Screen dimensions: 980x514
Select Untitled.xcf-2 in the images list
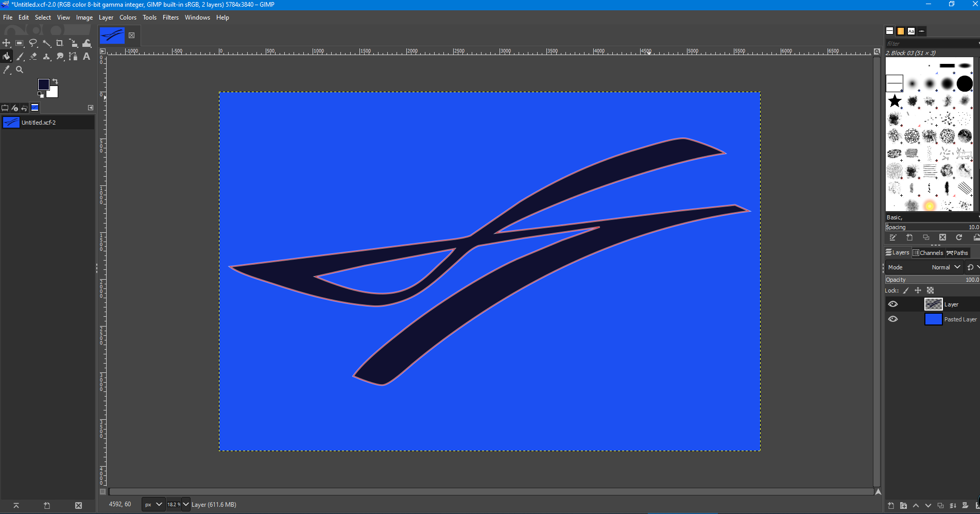point(47,123)
